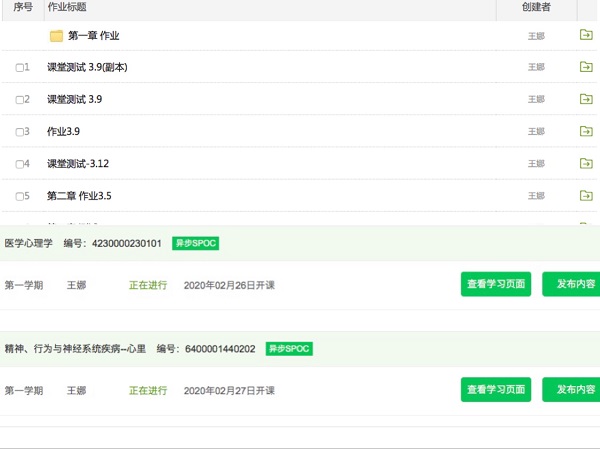This screenshot has height=449, width=600.
Task: Click the move icon for 第二章 作业3.5
Action: point(586,196)
